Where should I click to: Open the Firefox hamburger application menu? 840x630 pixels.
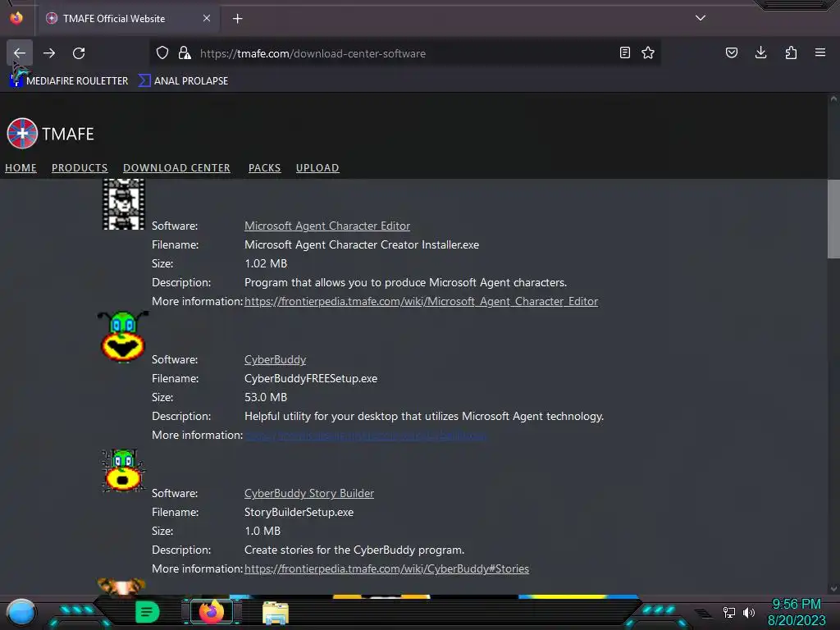[820, 53]
